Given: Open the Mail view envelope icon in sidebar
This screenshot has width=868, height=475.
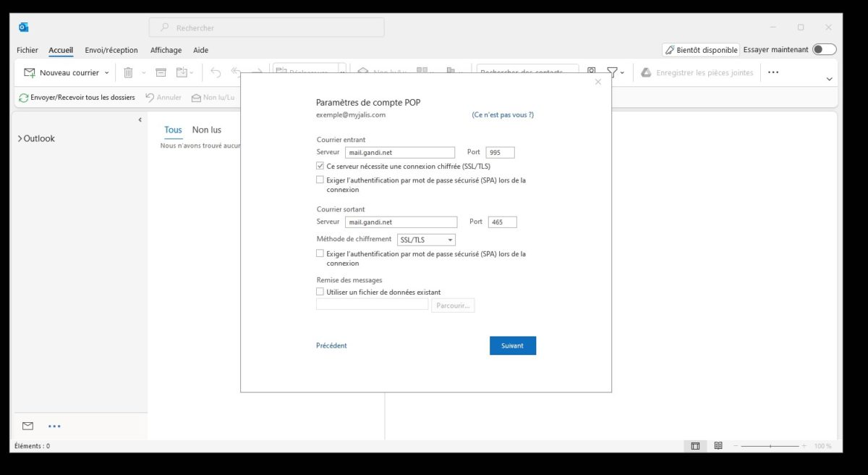Looking at the screenshot, I should click(x=28, y=426).
